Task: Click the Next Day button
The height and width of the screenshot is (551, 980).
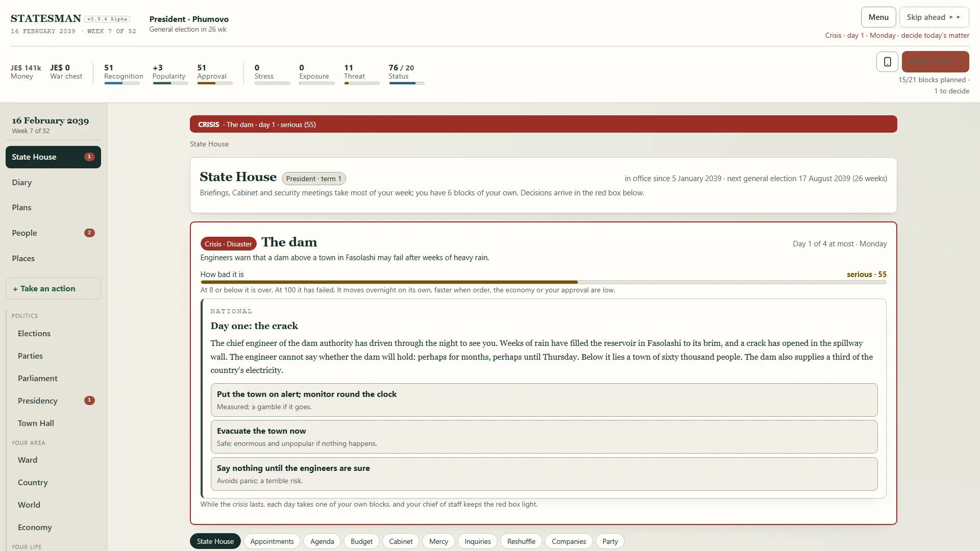Action: (x=935, y=62)
